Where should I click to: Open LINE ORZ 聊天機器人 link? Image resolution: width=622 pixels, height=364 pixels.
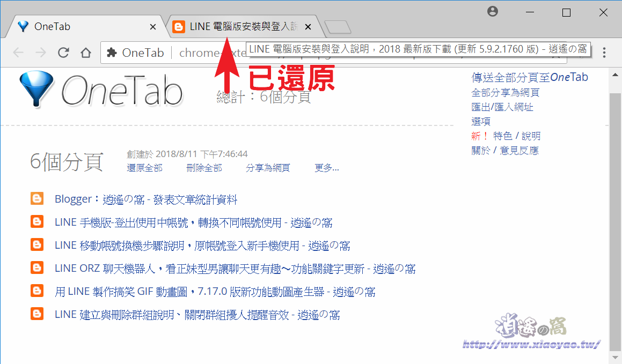(235, 269)
